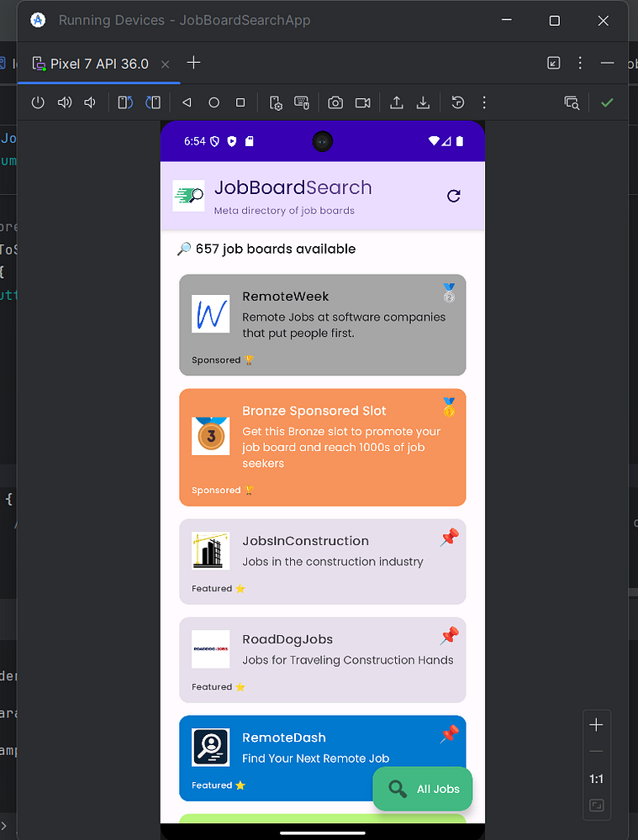The width and height of the screenshot is (638, 840).
Task: Click the download arrow toolbar icon
Action: (424, 102)
